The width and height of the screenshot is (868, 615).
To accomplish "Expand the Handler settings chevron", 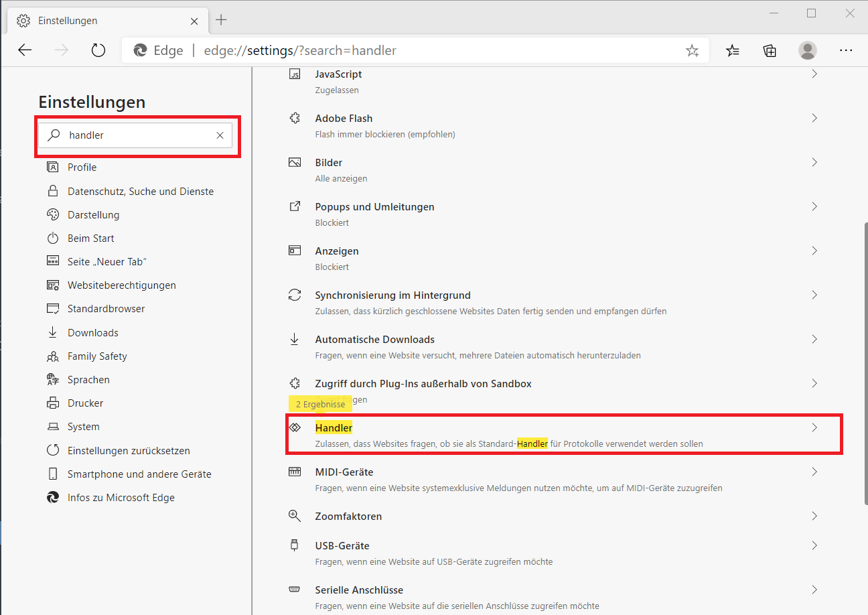I will (x=814, y=428).
